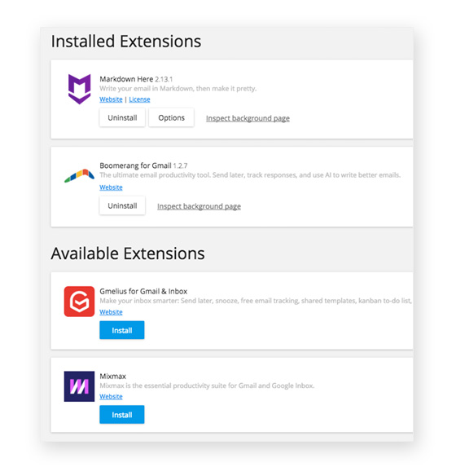Visit the Mixmax Website link
Image resolution: width=456 pixels, height=476 pixels.
pyautogui.click(x=111, y=396)
